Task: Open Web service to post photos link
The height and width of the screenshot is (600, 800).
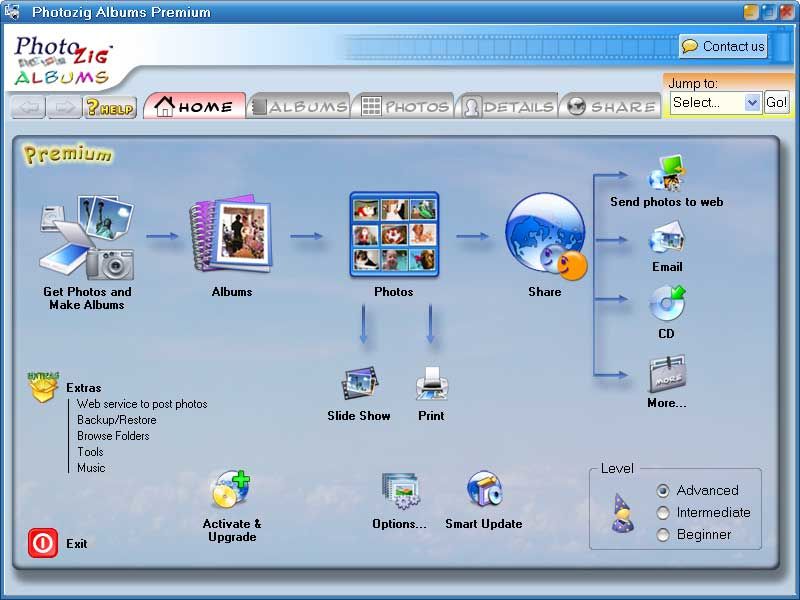Action: coord(142,404)
